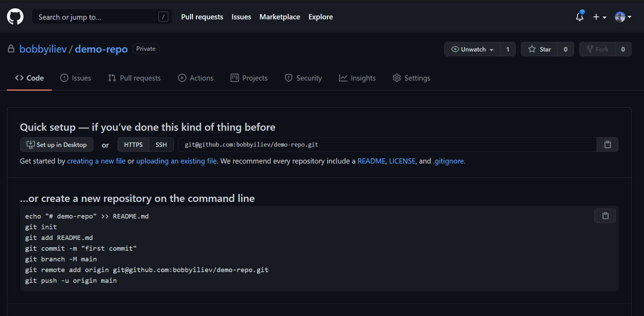Click the echo "# demo-repo" line
This screenshot has height=316, width=644.
[x=87, y=216]
